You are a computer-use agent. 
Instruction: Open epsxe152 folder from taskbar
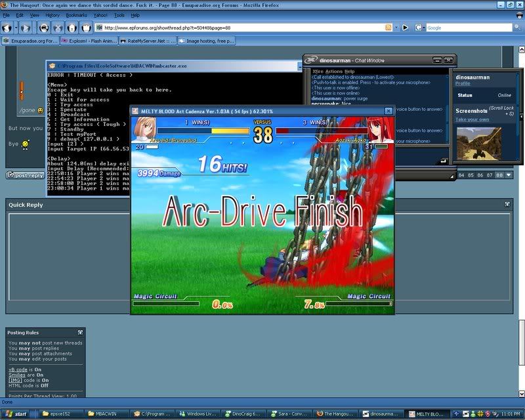60,414
